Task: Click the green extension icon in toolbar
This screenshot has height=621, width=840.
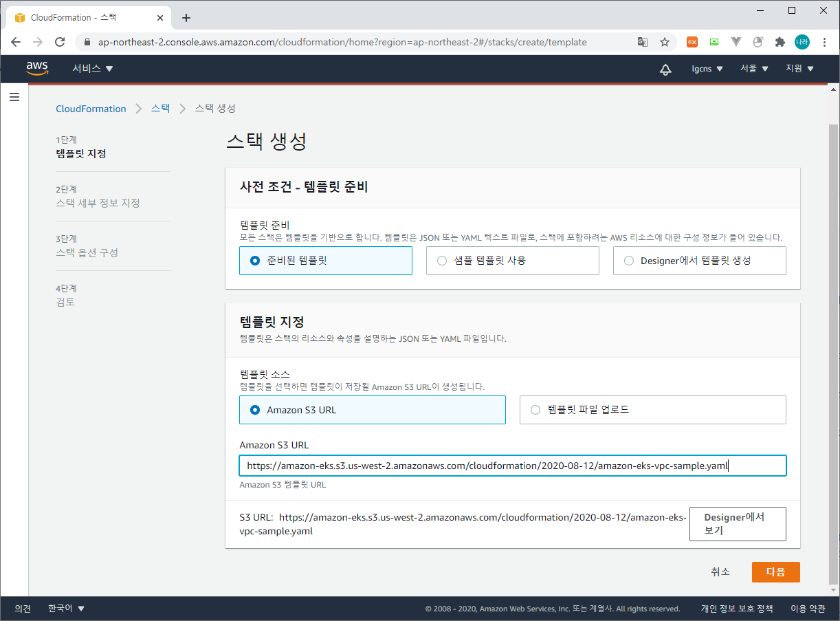Action: (x=714, y=42)
